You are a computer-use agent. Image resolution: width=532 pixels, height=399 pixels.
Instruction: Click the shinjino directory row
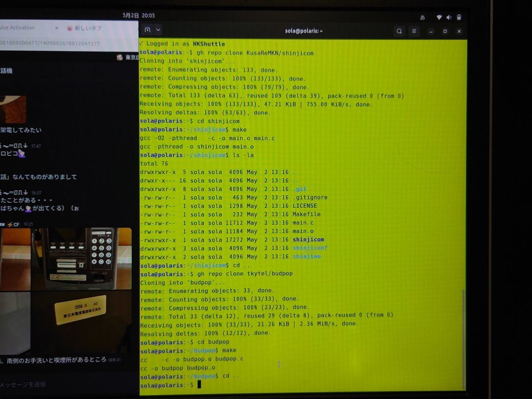230,257
